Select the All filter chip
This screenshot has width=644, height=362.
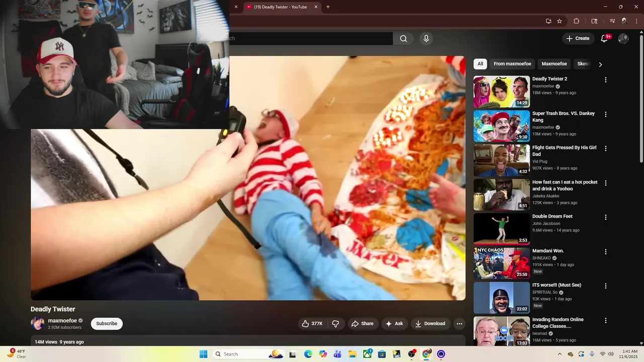click(x=480, y=64)
